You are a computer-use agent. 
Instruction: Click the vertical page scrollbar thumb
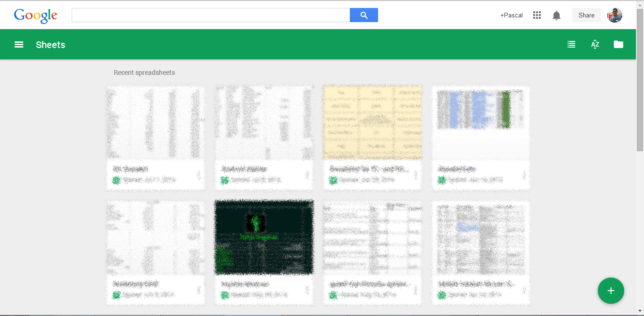(x=640, y=80)
